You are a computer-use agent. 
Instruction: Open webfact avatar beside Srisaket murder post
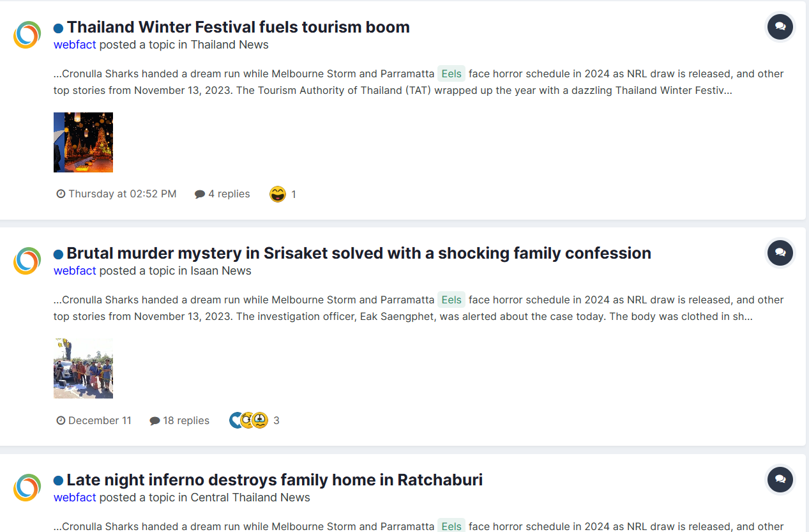(27, 261)
